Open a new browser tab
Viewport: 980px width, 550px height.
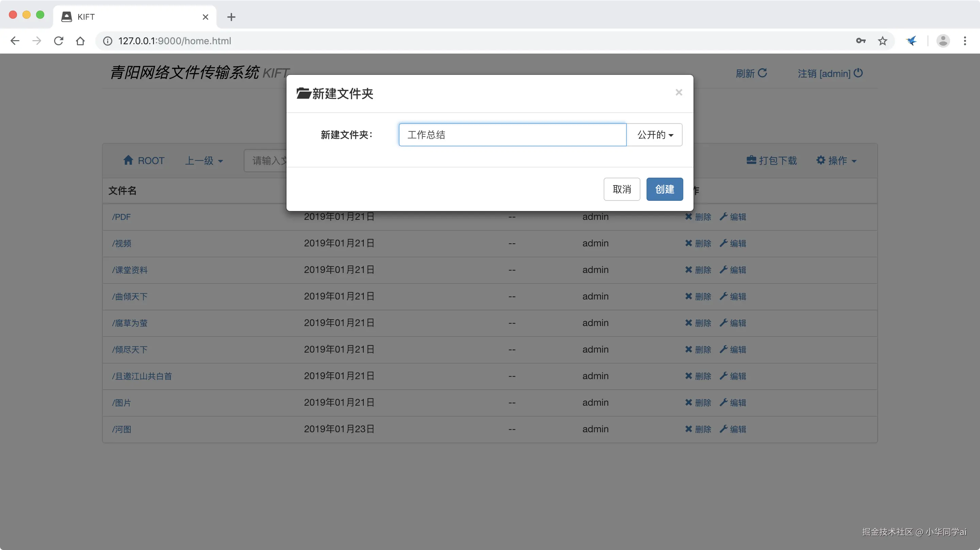point(231,17)
